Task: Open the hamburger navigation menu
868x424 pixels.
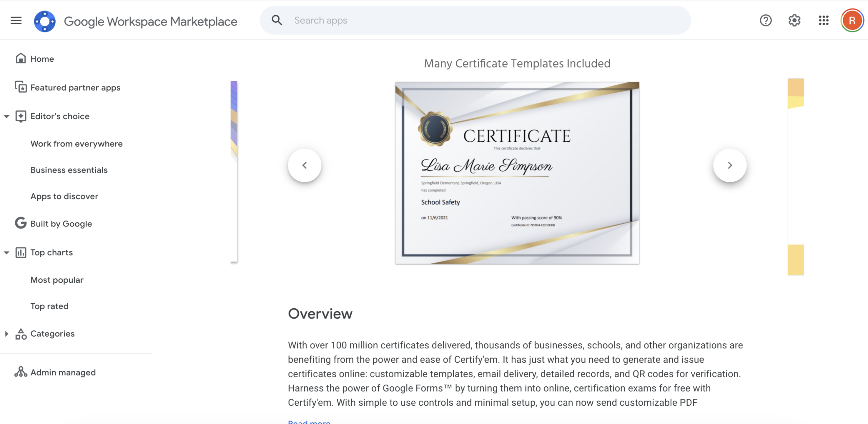Action: click(16, 20)
